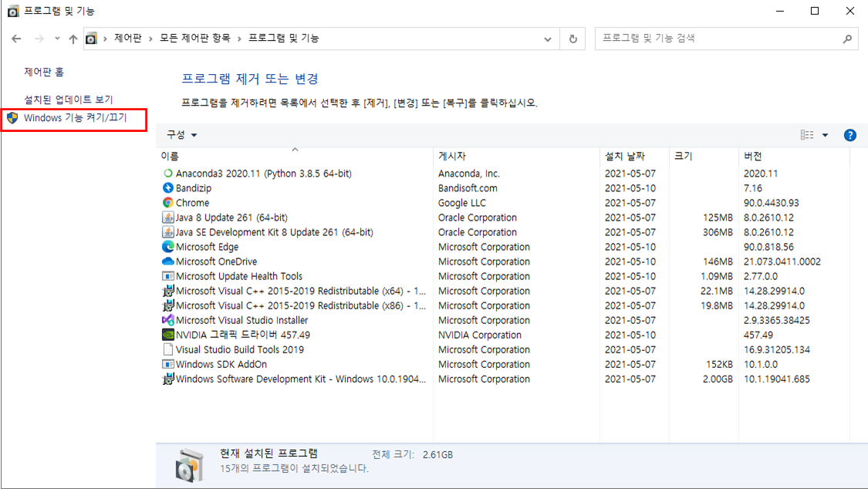The height and width of the screenshot is (489, 868).
Task: Click the Microsoft OneDrive cloud icon
Action: click(x=167, y=261)
